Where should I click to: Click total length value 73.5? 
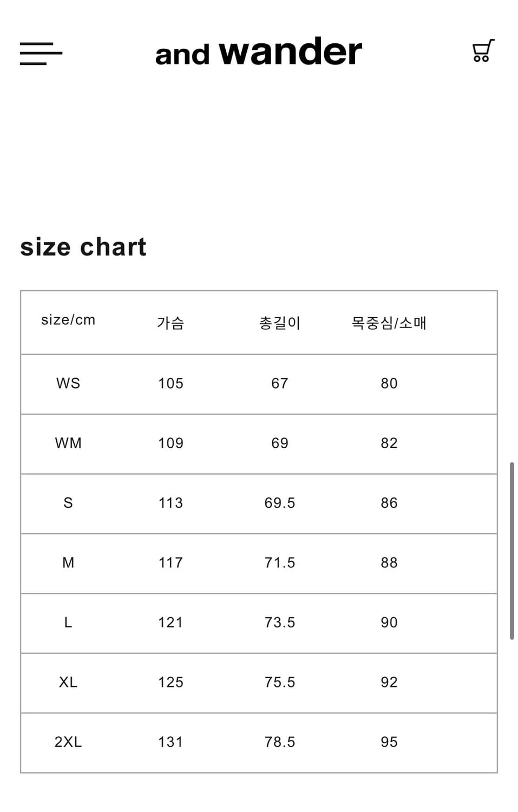tap(279, 623)
